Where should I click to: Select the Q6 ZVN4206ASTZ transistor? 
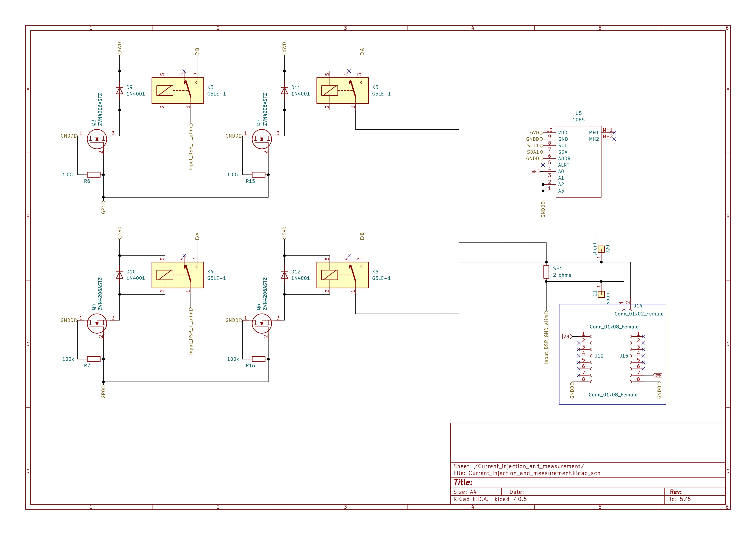point(262,323)
